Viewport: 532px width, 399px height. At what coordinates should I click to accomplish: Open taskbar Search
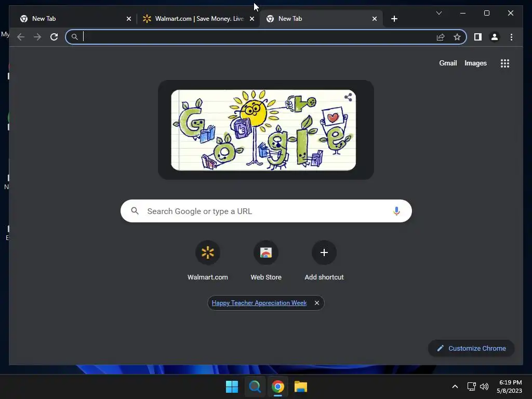[255, 387]
